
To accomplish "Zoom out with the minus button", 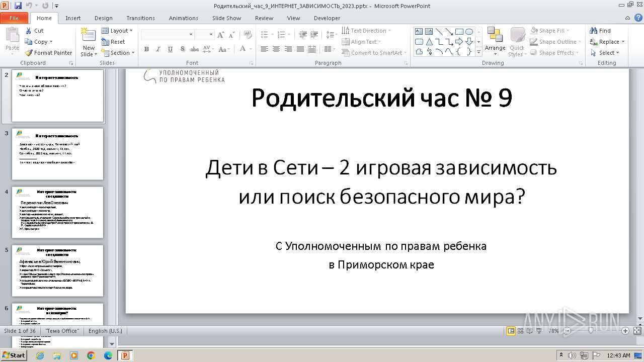I will pyautogui.click(x=567, y=331).
